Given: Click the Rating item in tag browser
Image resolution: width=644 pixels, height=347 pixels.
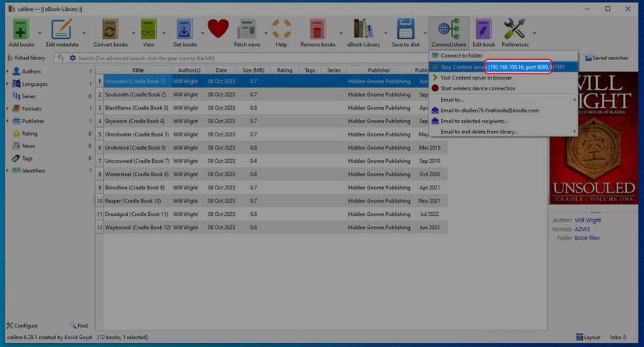Looking at the screenshot, I should [29, 133].
